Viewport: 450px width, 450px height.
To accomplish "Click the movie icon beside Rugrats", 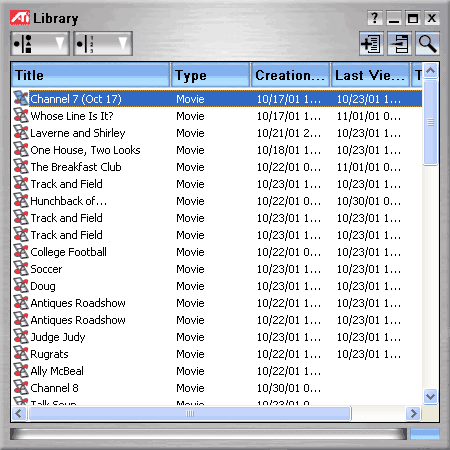I will pos(21,354).
